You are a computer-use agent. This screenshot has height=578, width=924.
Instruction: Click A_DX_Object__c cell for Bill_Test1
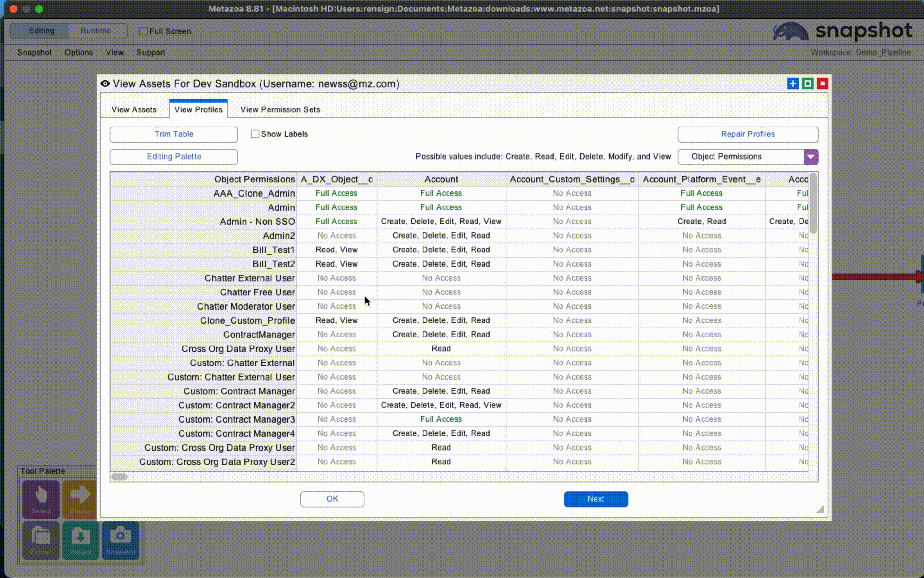coord(337,250)
